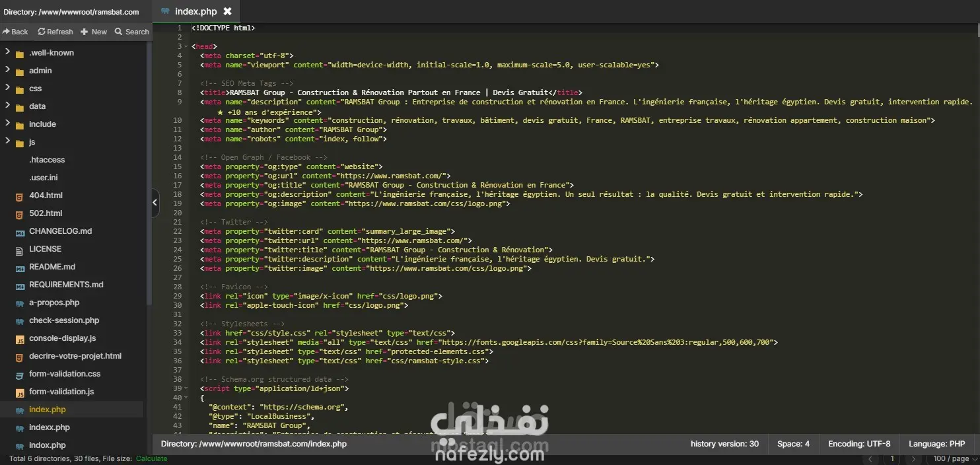This screenshot has width=980, height=465.
Task: Open REQUIREMENTS.md from the file list
Action: (66, 285)
